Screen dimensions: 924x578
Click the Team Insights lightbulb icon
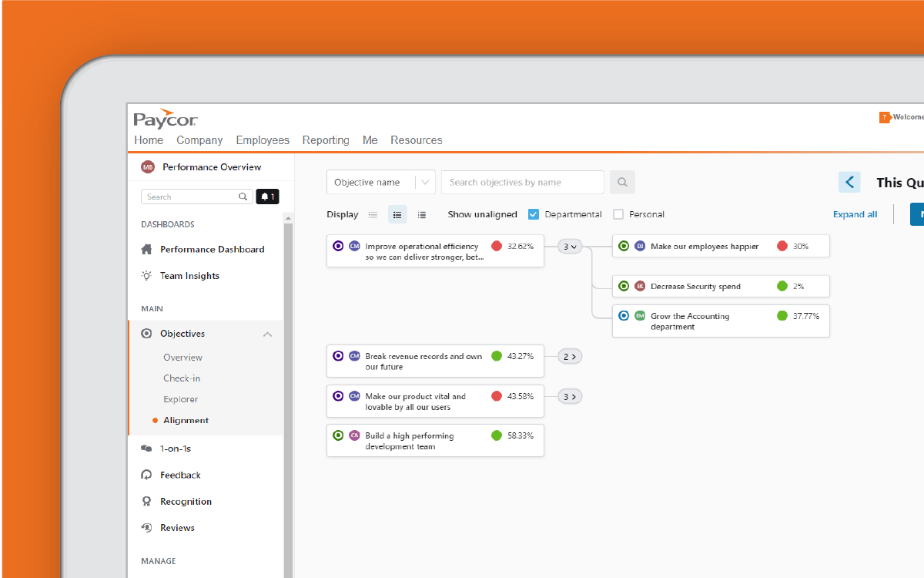(x=146, y=276)
